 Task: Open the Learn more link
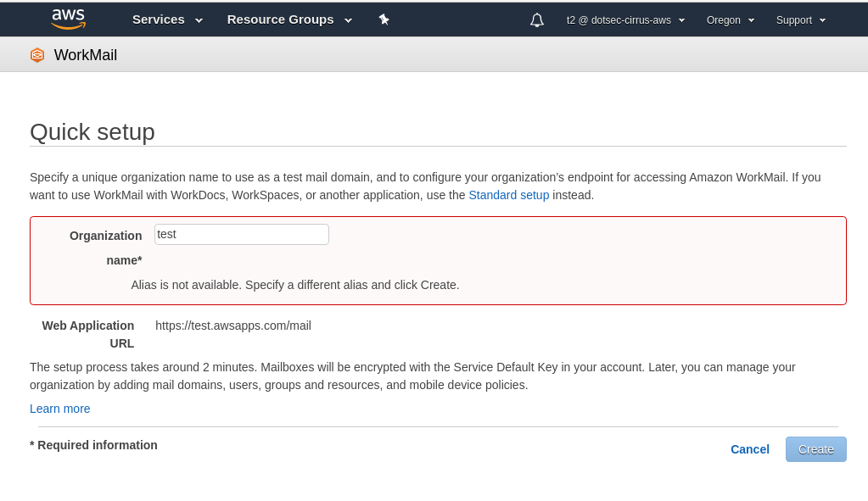tap(59, 409)
